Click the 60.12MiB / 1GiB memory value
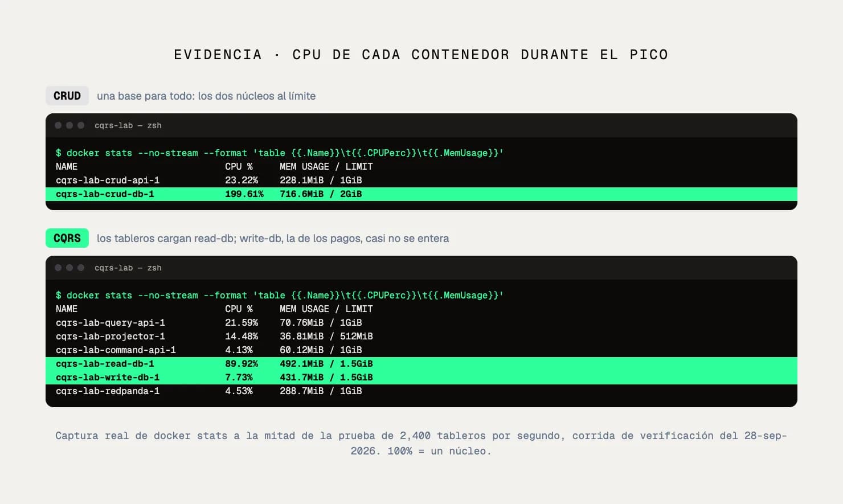Screen dimensions: 843x504 click(x=321, y=350)
